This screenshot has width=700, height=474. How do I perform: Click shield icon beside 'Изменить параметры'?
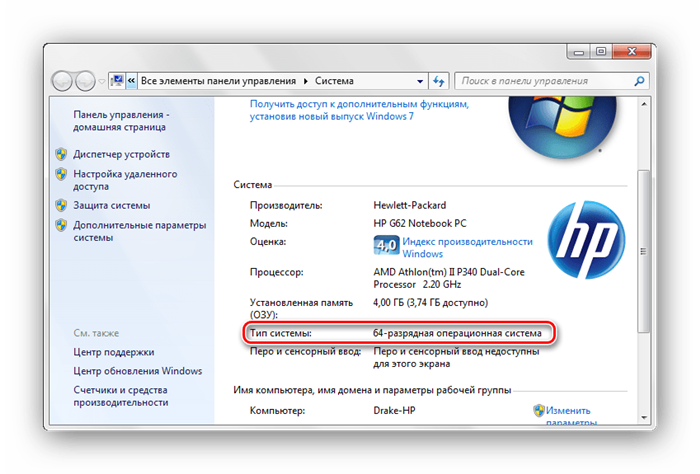tap(539, 411)
